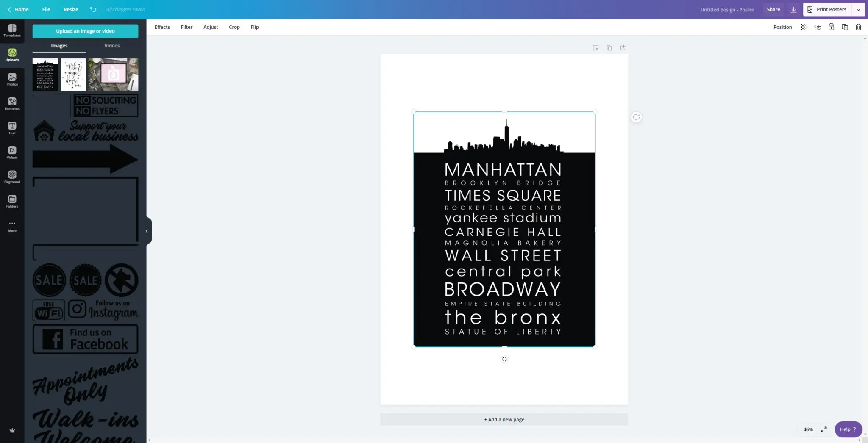Viewport: 868px width, 443px height.
Task: Delete selected element with trash icon
Action: 858,27
